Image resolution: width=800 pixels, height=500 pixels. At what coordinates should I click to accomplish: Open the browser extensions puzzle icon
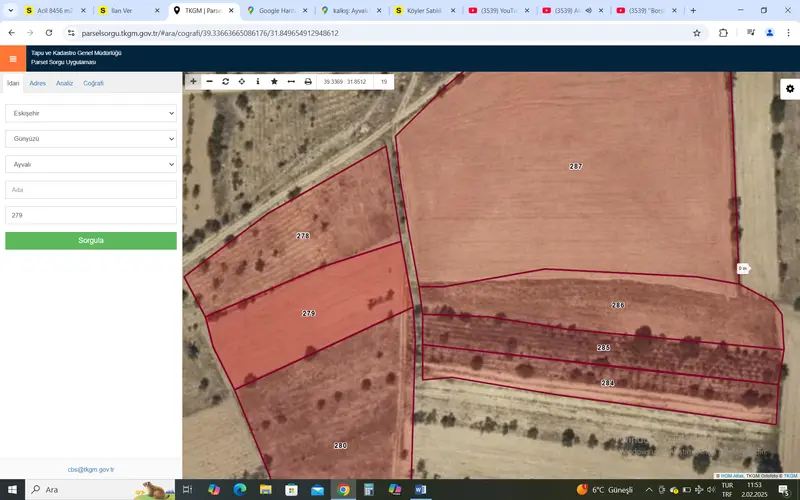723,33
